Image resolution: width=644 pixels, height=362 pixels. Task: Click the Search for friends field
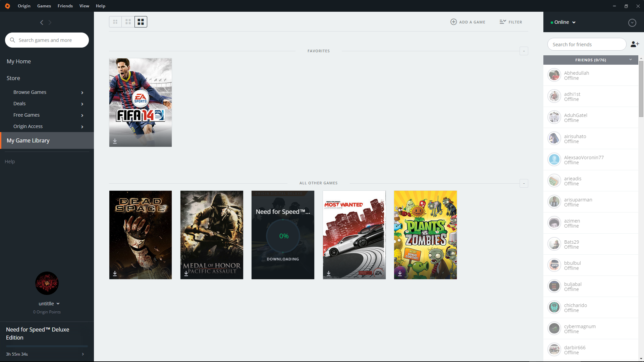coord(587,44)
